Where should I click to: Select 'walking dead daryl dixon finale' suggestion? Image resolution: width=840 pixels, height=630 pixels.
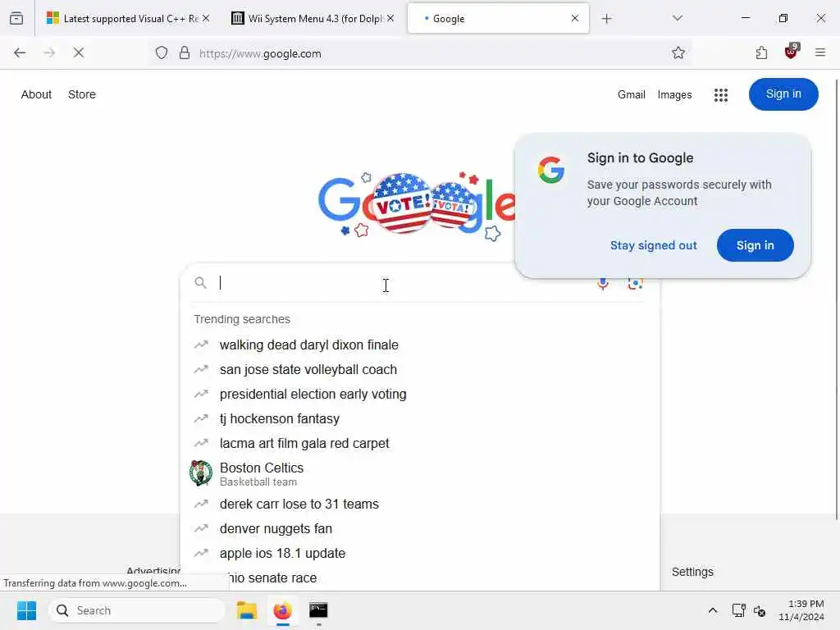point(421,345)
